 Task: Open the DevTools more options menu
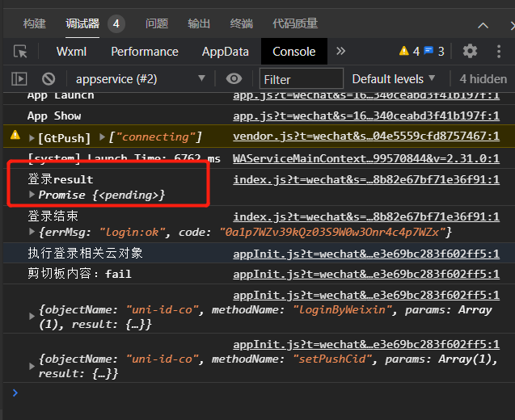pyautogui.click(x=497, y=52)
